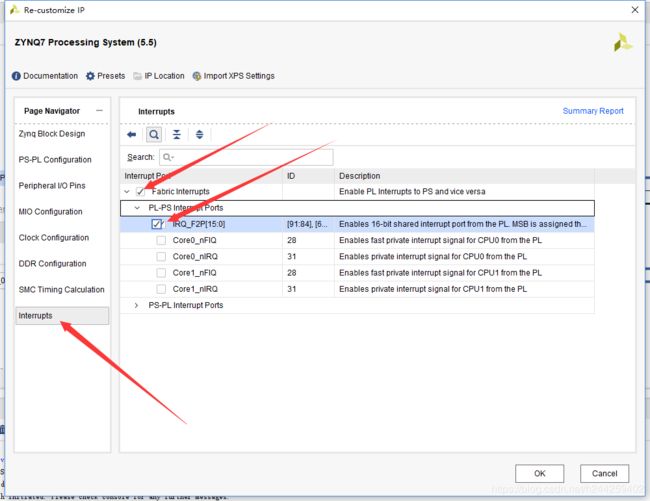Open the Presets gear menu

(x=90, y=76)
